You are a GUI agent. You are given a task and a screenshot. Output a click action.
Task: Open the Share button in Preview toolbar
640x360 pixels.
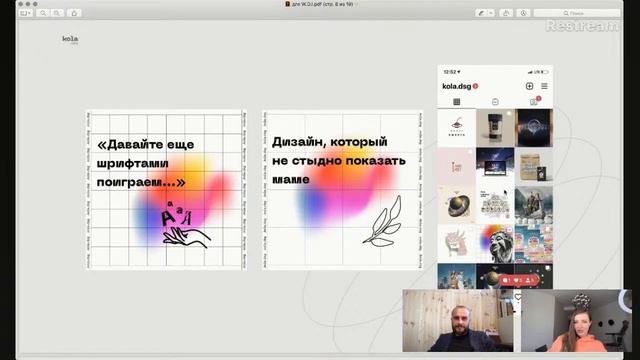[74, 13]
